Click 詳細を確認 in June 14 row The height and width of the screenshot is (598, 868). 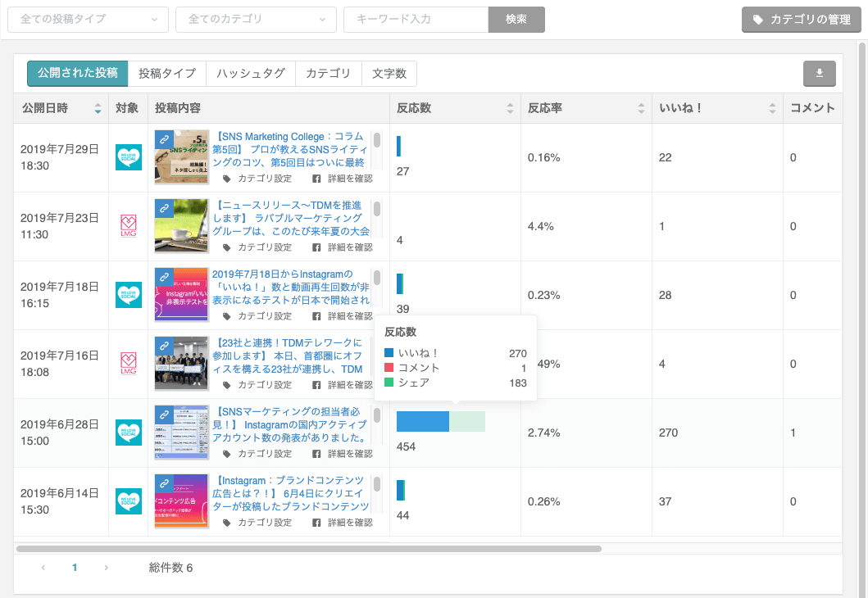[x=343, y=523]
